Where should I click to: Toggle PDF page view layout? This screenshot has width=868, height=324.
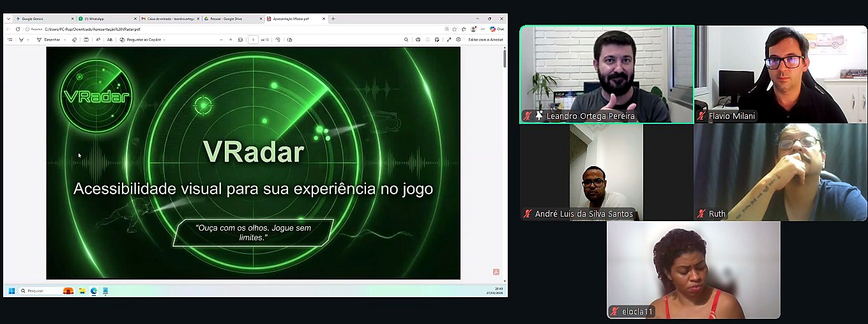[289, 40]
